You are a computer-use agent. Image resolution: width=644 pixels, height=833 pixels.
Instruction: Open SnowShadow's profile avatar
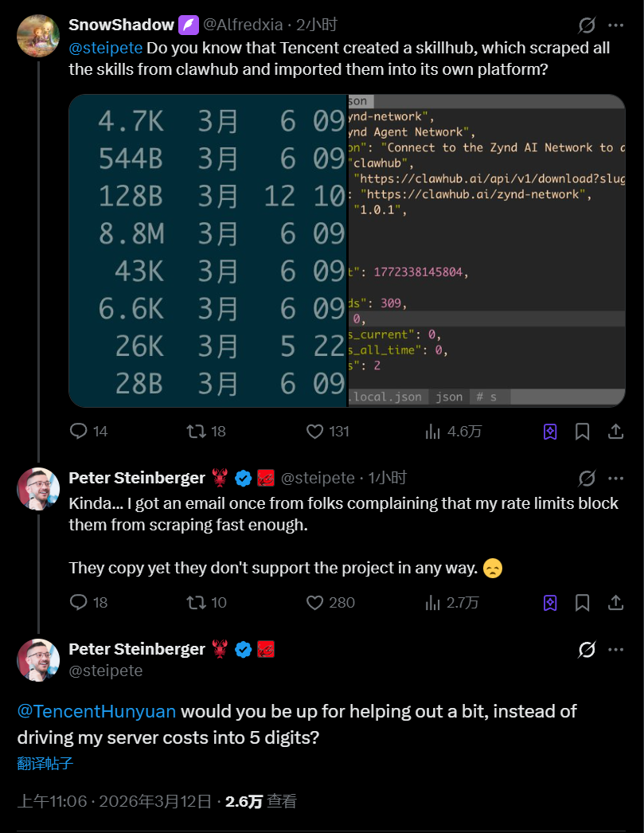tap(38, 36)
